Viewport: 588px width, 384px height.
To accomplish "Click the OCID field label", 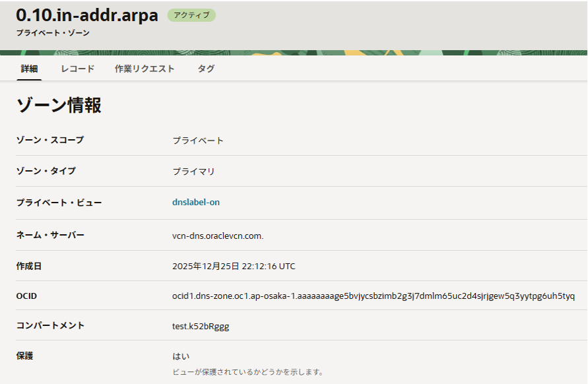I will pos(26,296).
